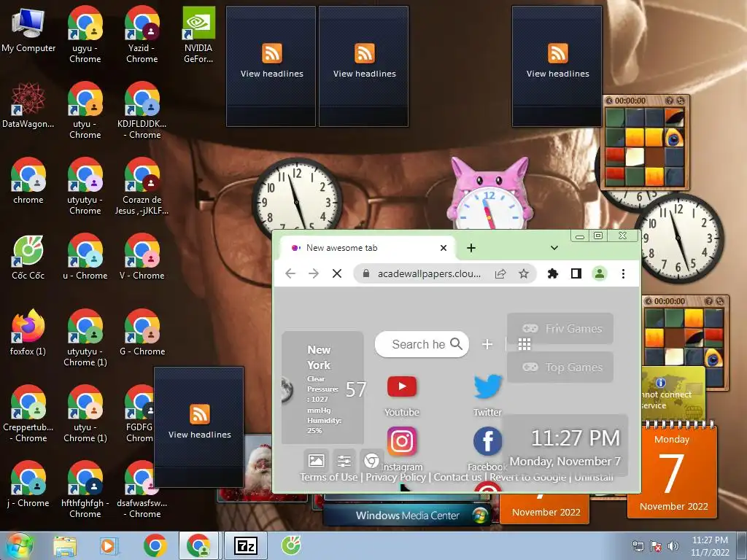The width and height of the screenshot is (747, 560).
Task: Click the Monday 7 calendar gadget
Action: tap(672, 470)
